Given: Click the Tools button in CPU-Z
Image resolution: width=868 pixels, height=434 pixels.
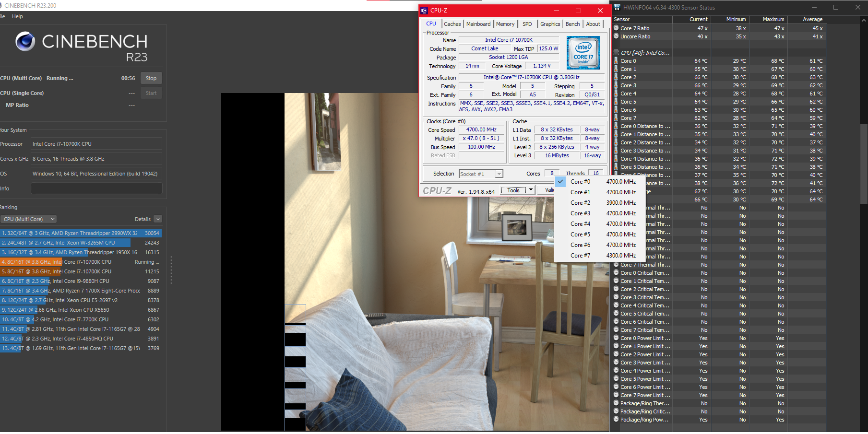Looking at the screenshot, I should (x=513, y=190).
